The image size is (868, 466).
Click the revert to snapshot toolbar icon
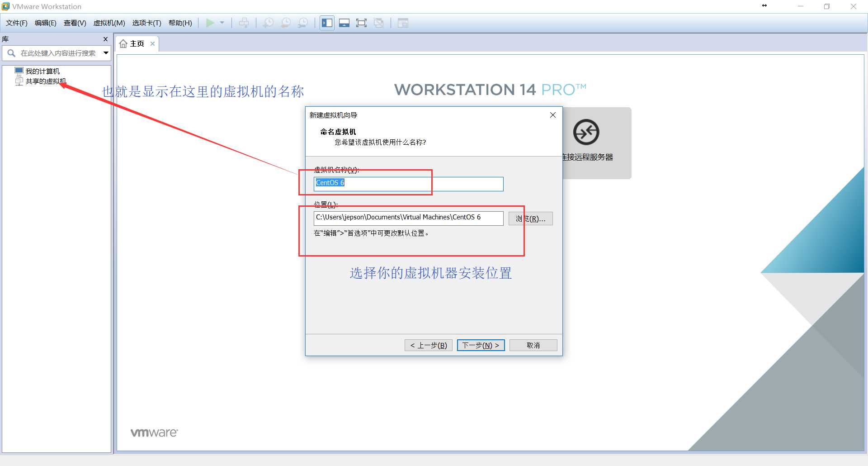coord(286,23)
